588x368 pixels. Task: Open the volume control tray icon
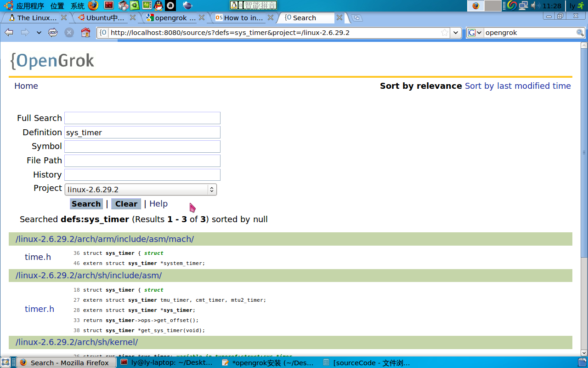point(535,6)
